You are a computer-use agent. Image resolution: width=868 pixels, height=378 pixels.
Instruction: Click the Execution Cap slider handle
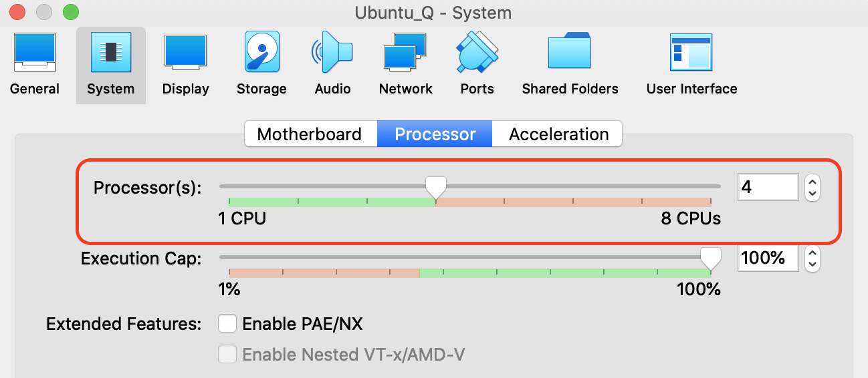[710, 258]
